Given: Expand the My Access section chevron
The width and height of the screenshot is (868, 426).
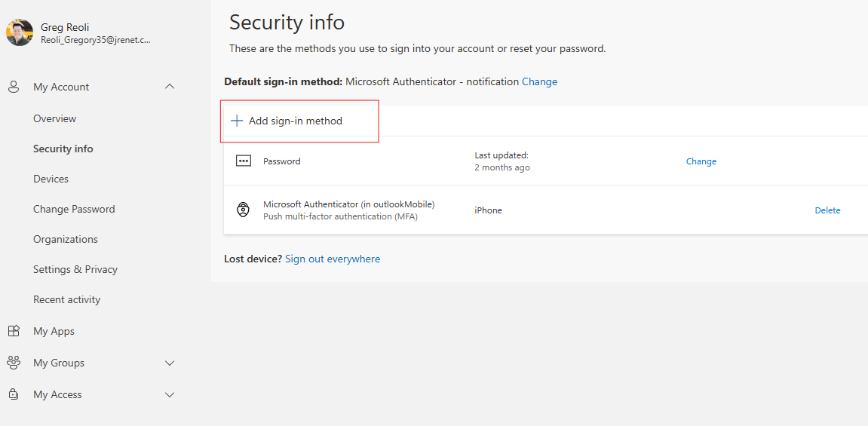Looking at the screenshot, I should point(170,394).
